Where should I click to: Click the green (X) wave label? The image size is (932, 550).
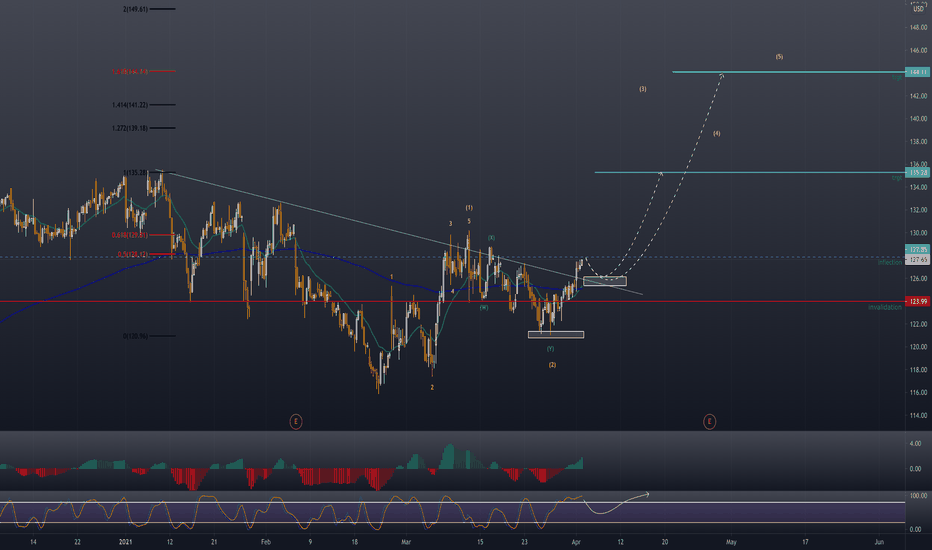tap(492, 237)
